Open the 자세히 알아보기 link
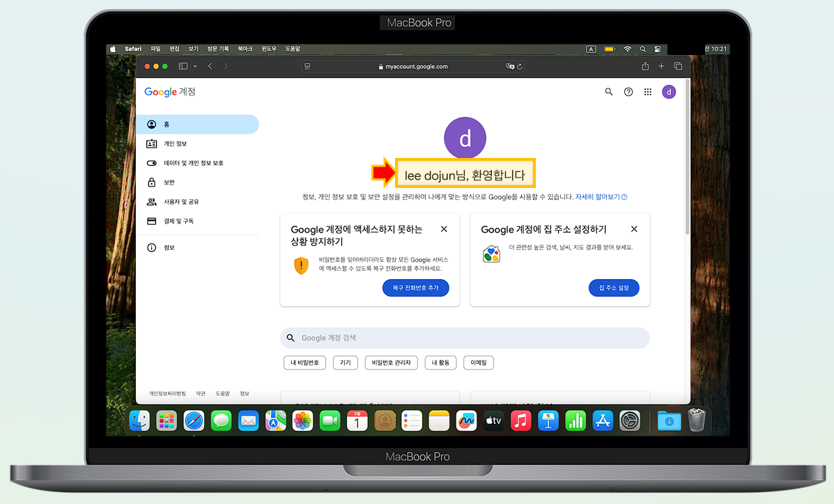This screenshot has width=834, height=504. [601, 197]
